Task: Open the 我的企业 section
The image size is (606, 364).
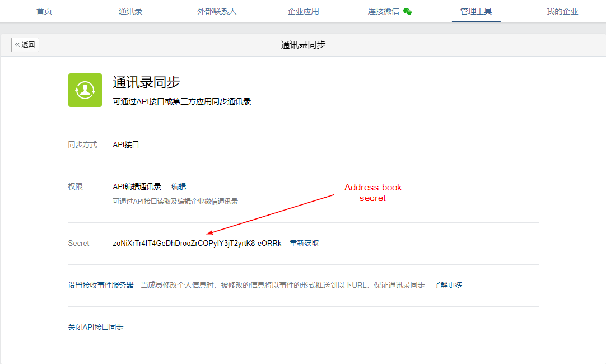Action: tap(562, 11)
